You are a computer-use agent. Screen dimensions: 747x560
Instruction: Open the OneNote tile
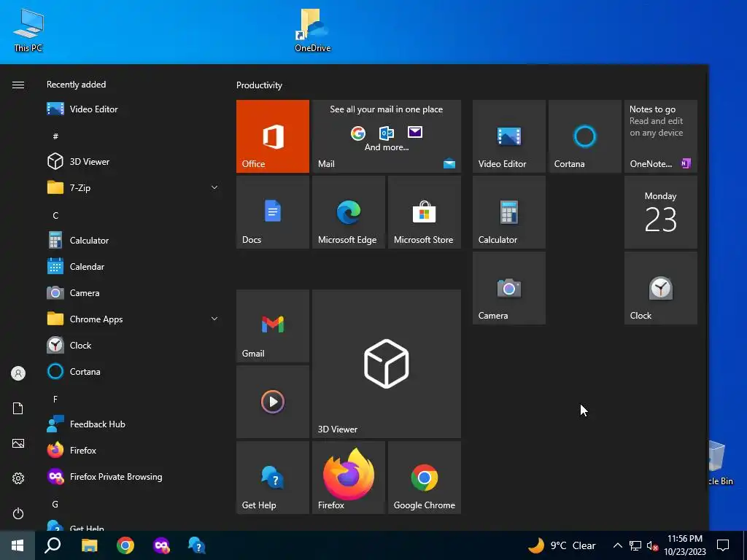(x=661, y=136)
